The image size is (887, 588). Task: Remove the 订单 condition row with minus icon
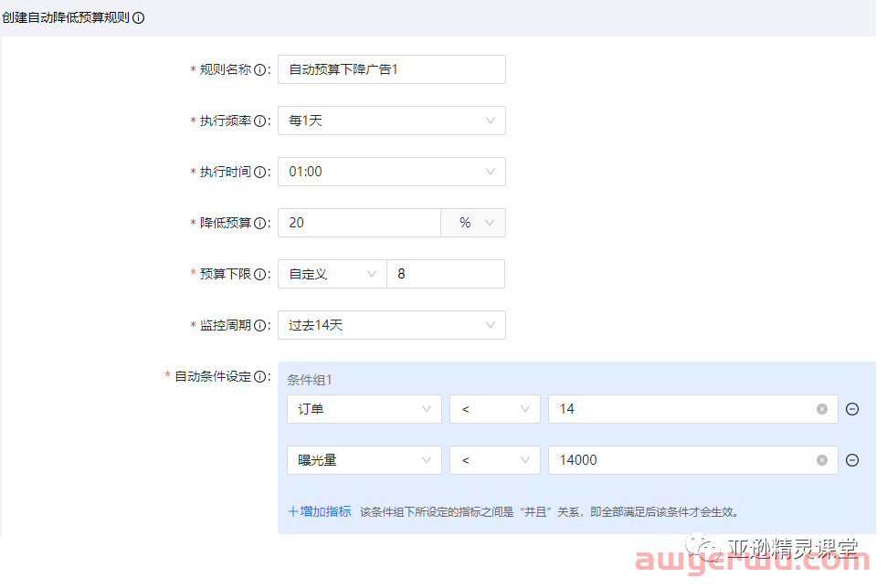(x=852, y=409)
